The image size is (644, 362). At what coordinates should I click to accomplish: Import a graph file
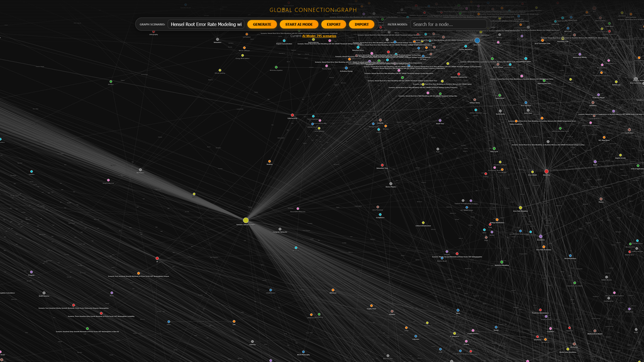tap(362, 25)
